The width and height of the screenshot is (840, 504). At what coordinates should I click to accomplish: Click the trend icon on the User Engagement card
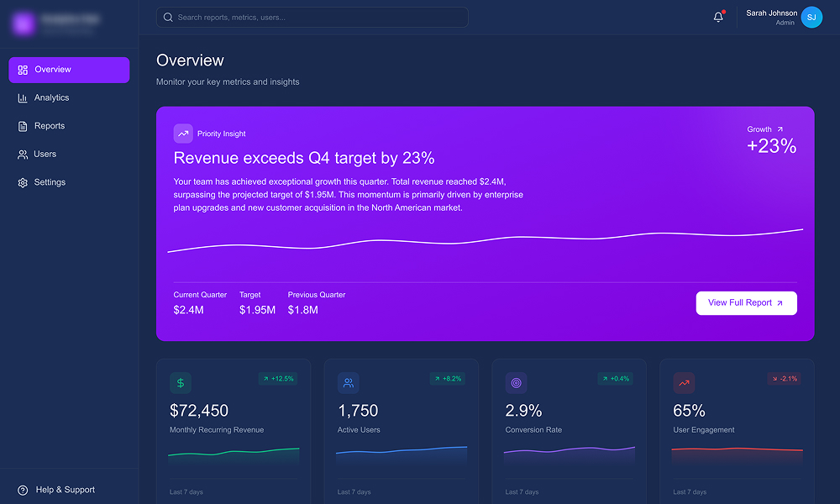coord(684,382)
